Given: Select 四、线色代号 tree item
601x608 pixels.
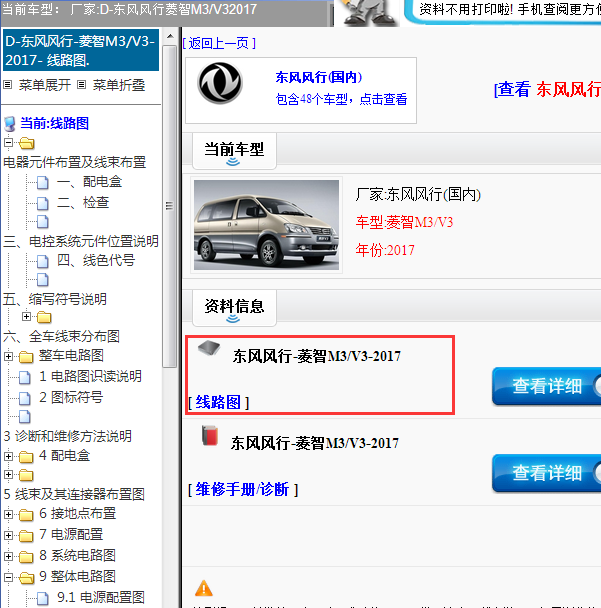Looking at the screenshot, I should [x=96, y=260].
